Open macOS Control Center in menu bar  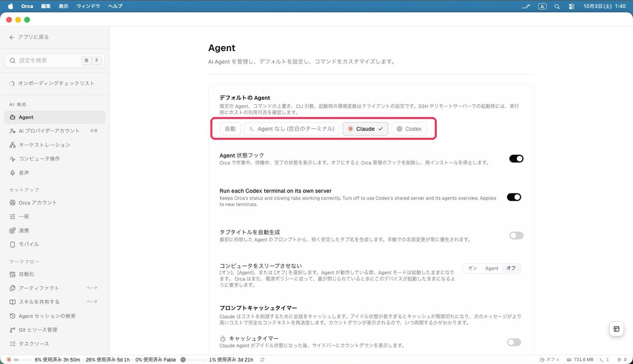coord(572,6)
